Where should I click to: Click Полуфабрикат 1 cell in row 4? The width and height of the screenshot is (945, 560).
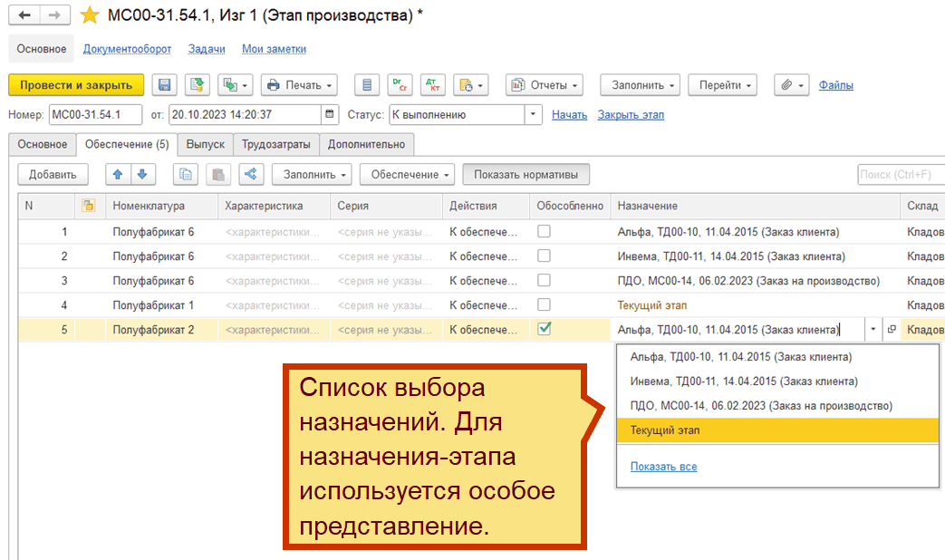161,305
